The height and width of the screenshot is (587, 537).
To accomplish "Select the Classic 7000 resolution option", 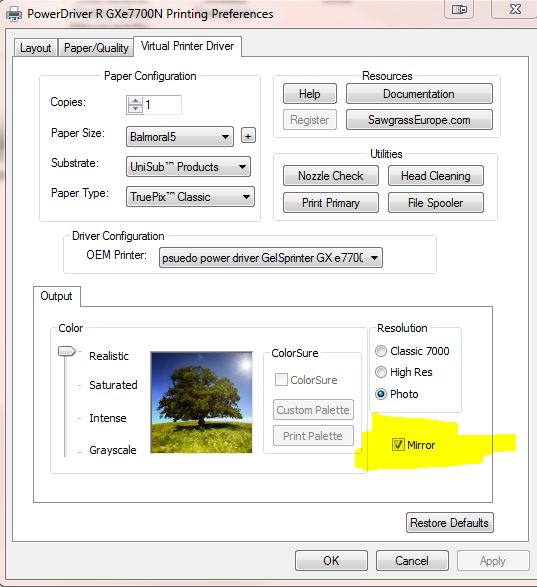I will (x=381, y=351).
